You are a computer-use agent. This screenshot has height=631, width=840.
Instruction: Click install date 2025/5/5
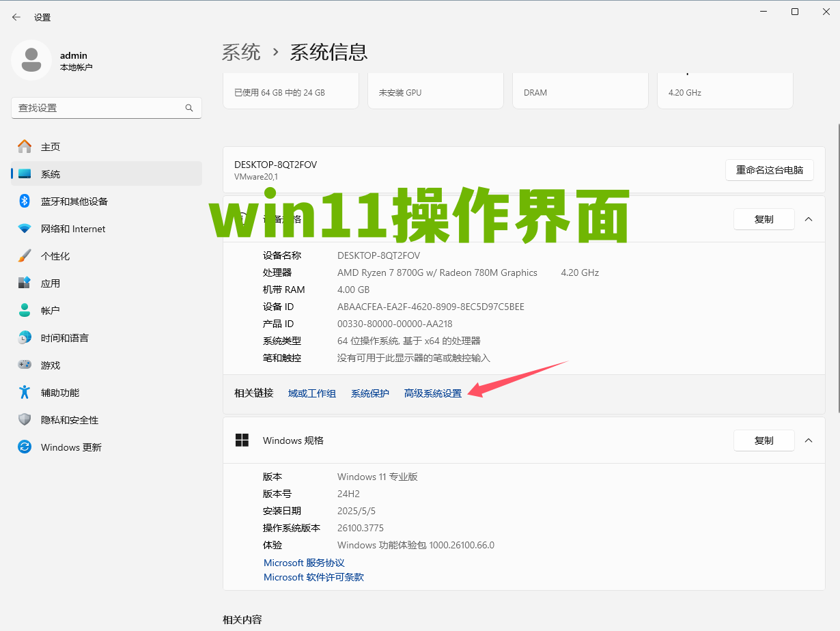point(356,511)
